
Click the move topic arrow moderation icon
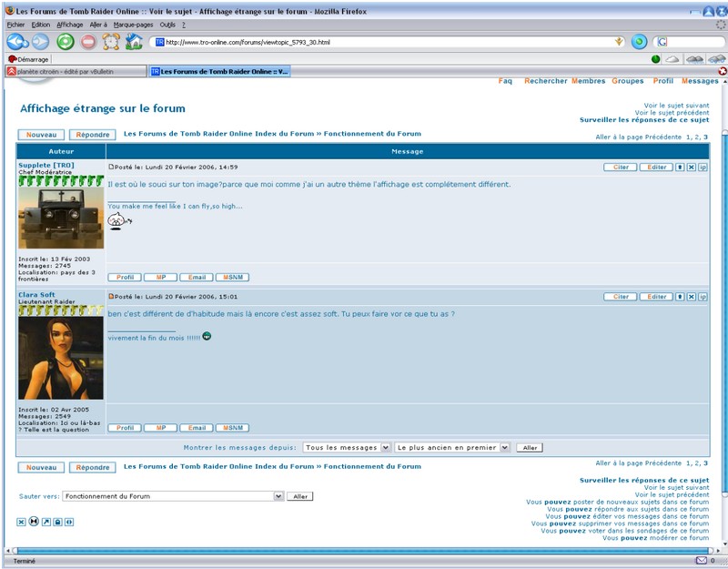click(x=46, y=522)
